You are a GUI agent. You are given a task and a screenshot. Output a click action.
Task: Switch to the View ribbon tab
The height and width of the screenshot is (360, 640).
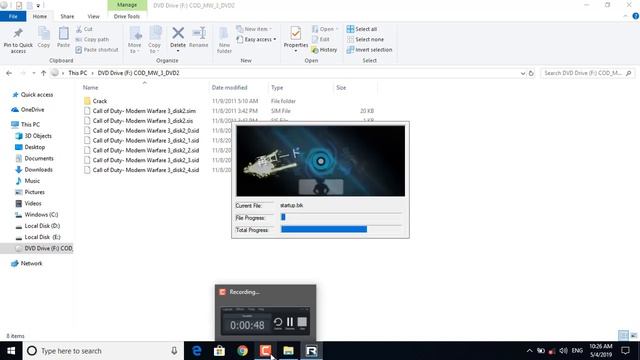tap(93, 16)
